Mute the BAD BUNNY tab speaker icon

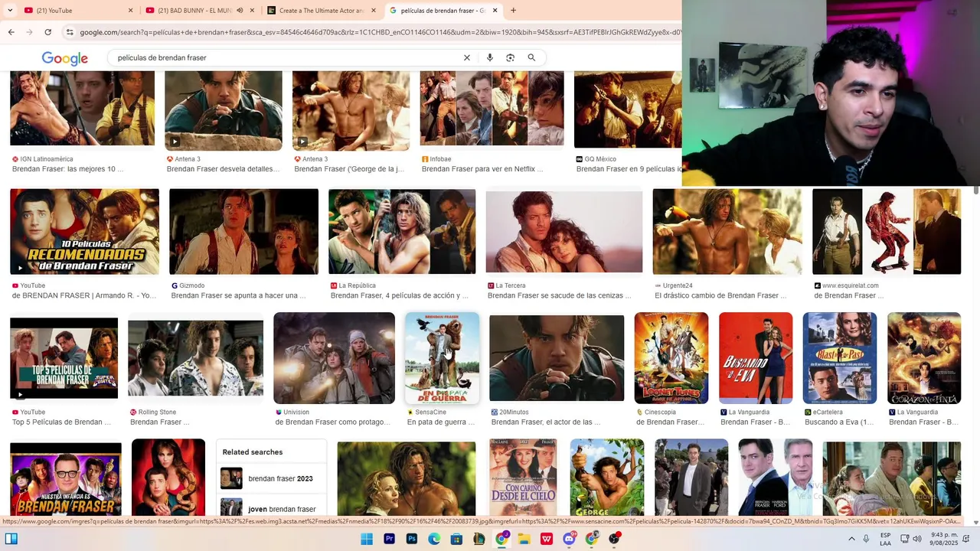click(x=240, y=10)
